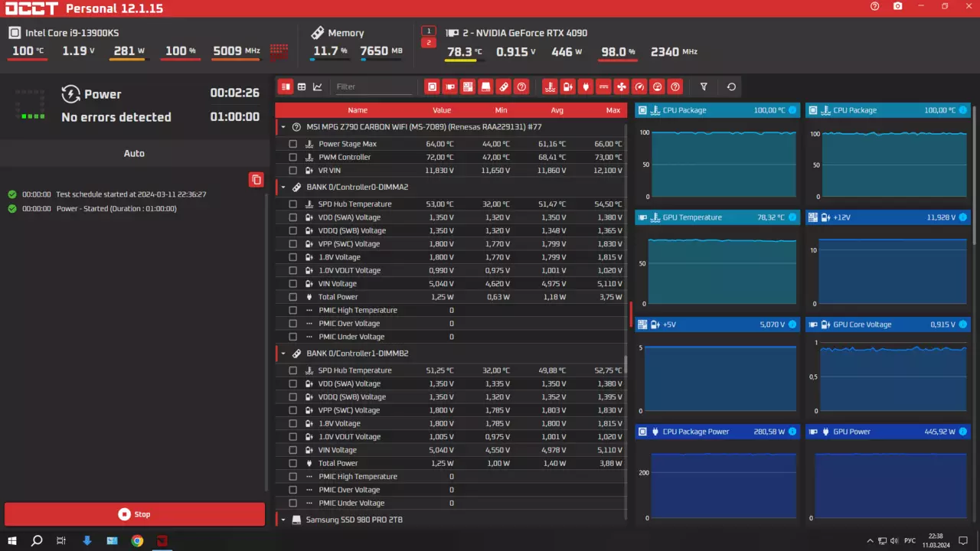
Task: Click the info icon on GPU Temperature graph
Action: coord(792,217)
